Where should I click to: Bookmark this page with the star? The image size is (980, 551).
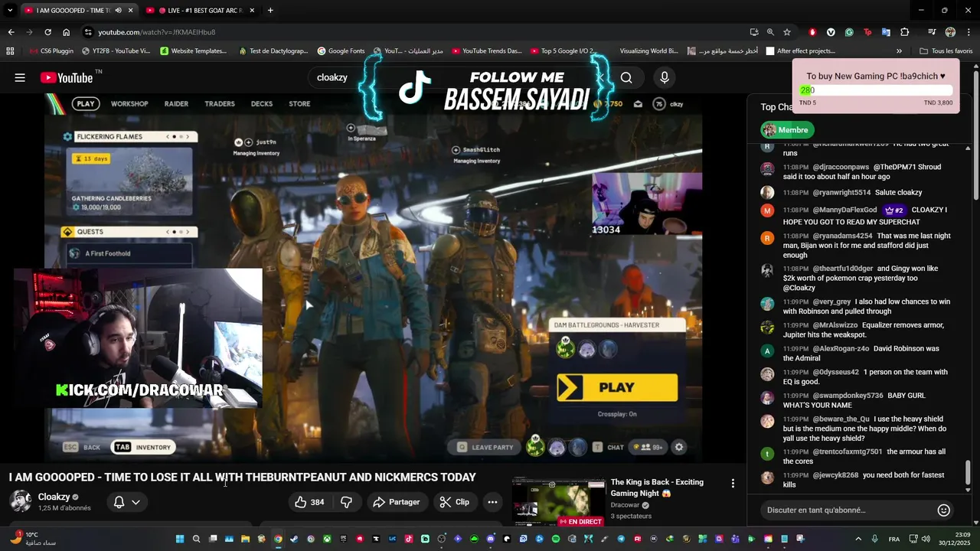point(786,32)
